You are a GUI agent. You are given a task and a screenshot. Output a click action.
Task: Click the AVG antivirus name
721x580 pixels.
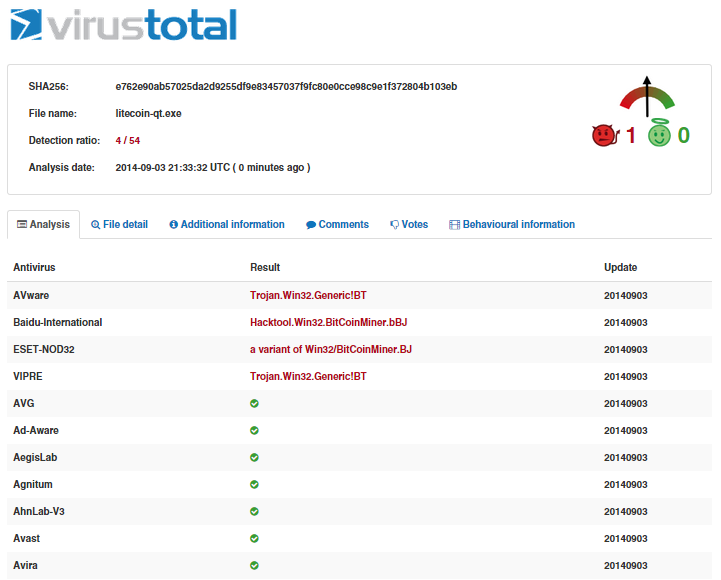[x=24, y=403]
